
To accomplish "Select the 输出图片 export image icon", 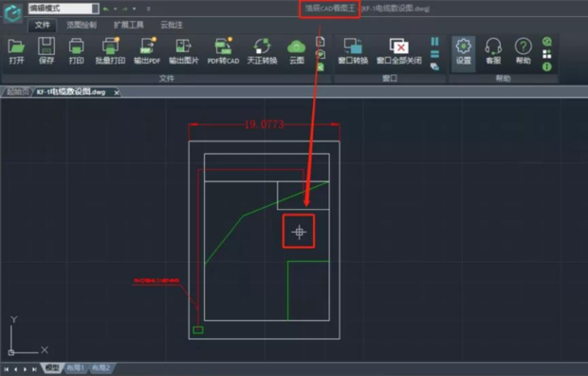I will coord(184,51).
